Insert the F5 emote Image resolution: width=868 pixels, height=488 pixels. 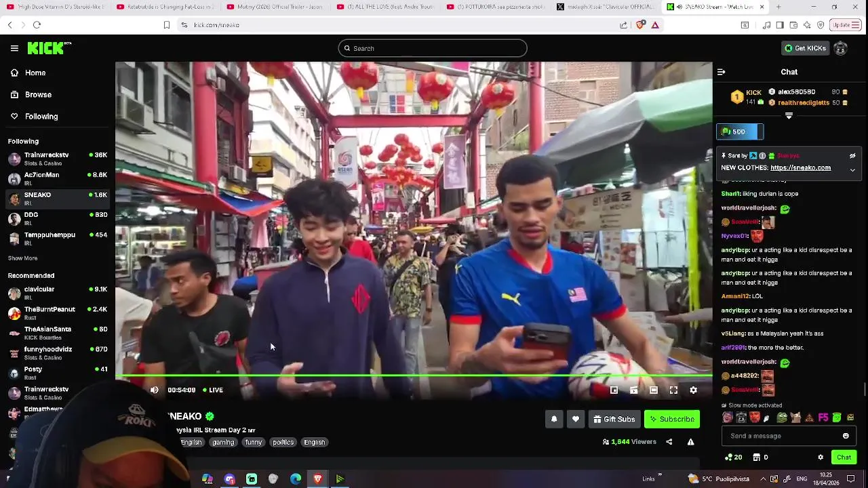point(823,418)
